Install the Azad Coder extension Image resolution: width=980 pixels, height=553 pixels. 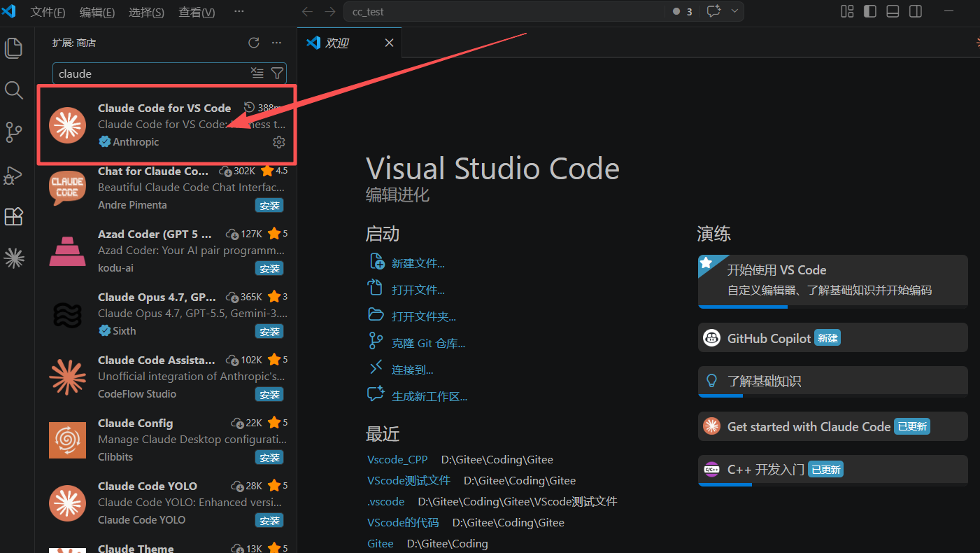coord(269,268)
